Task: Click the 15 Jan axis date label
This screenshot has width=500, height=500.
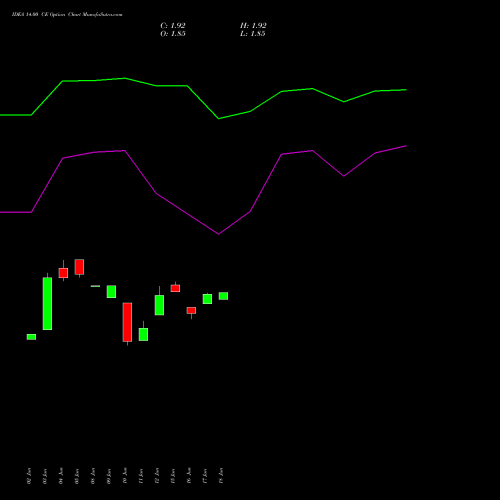Action: [x=173, y=476]
